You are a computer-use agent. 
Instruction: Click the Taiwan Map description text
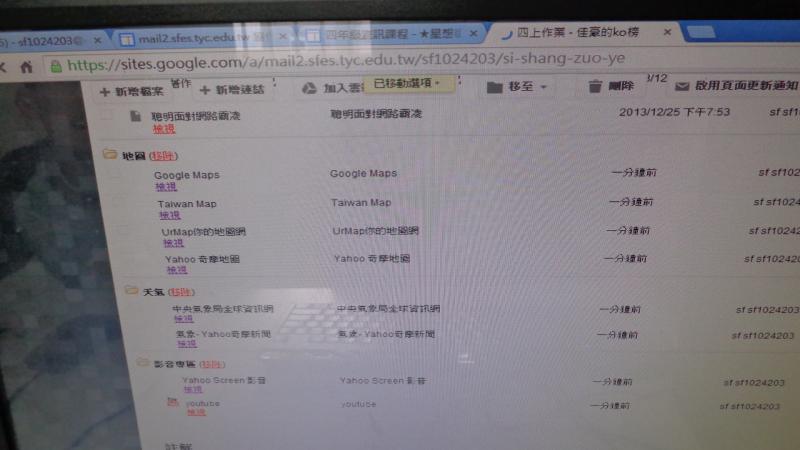(x=361, y=203)
